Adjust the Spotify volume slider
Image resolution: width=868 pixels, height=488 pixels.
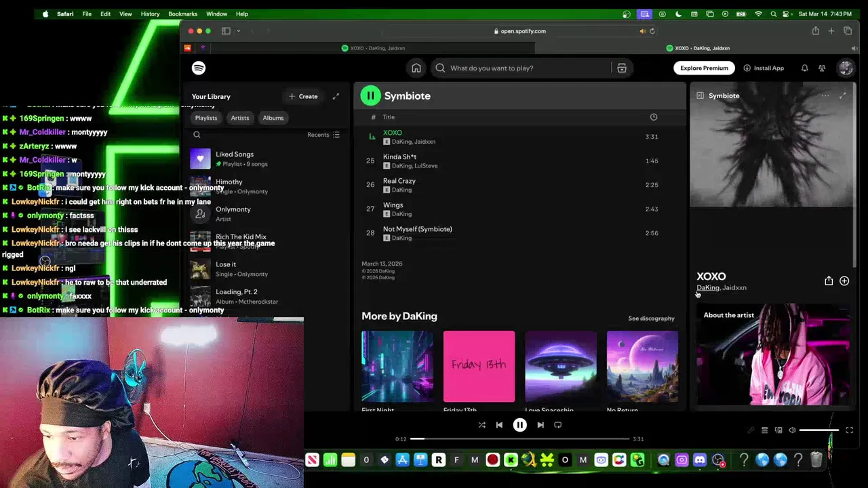(819, 430)
